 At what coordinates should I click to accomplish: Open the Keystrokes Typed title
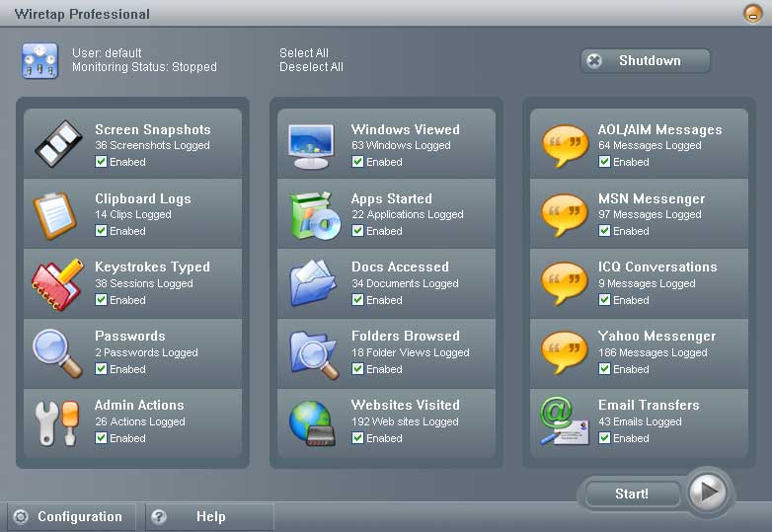tap(152, 266)
